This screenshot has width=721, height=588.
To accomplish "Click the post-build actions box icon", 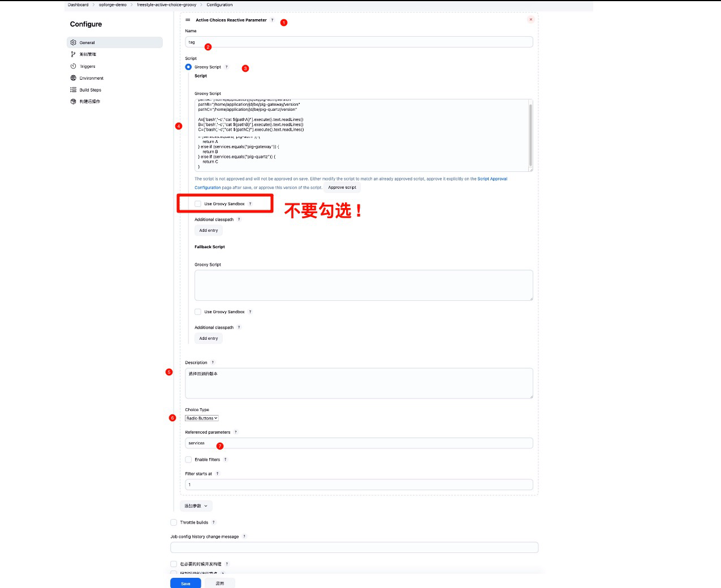I will pos(73,102).
